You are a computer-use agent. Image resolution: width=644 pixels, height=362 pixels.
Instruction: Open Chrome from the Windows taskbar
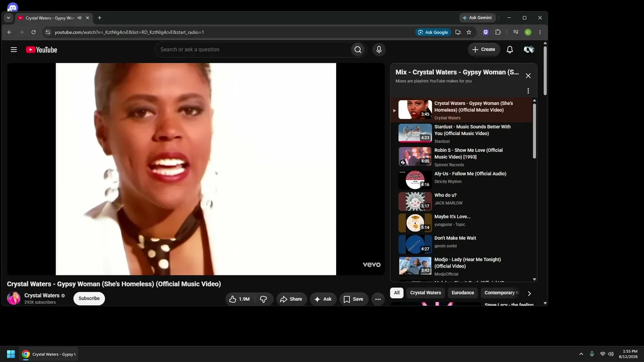49,354
